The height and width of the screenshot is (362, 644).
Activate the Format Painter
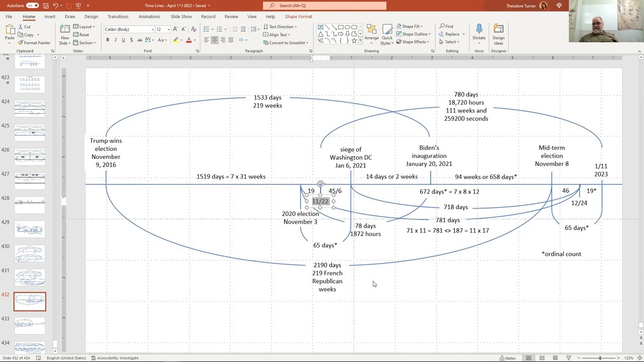tap(34, 43)
